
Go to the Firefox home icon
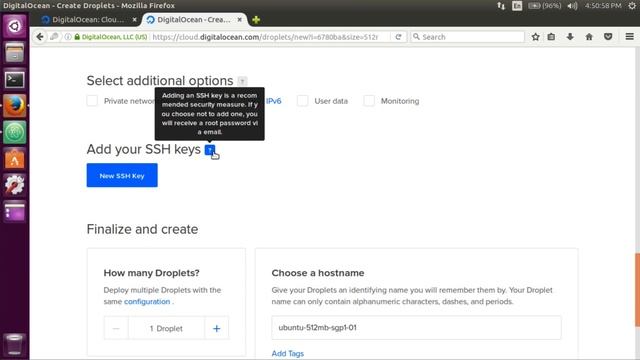pos(589,37)
